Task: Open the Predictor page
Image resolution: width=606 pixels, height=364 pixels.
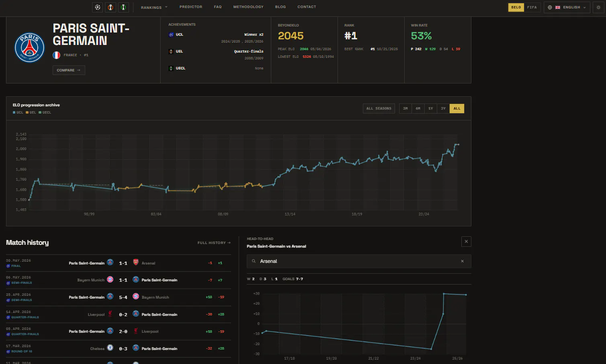Action: click(191, 7)
